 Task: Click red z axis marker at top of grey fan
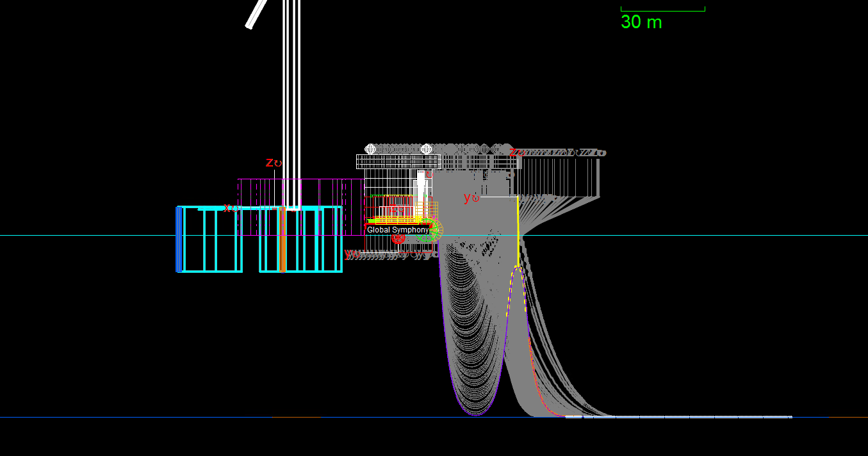514,152
